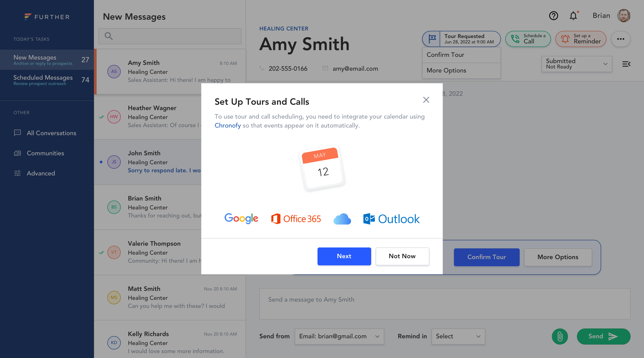Click the Healing Center community heading
Viewport: 644px width, 358px height.
click(x=284, y=28)
